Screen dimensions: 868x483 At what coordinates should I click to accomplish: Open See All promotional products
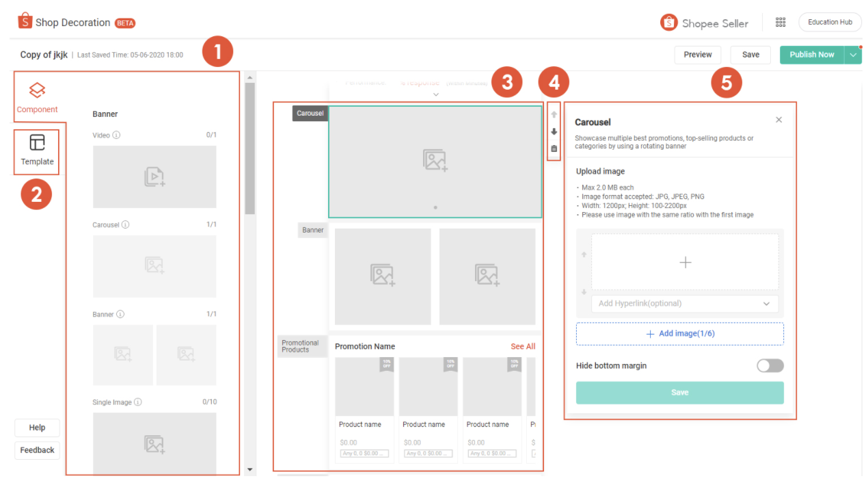[523, 346]
